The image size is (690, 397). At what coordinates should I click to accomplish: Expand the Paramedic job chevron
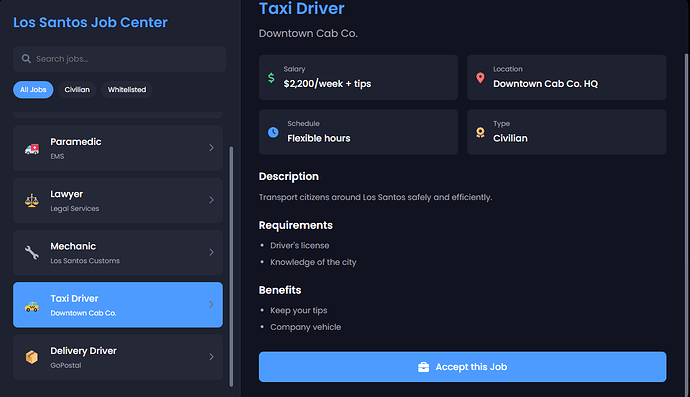pyautogui.click(x=211, y=148)
